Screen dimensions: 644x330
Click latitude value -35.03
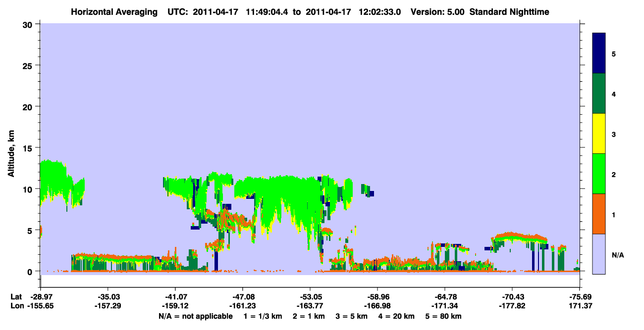[107, 297]
